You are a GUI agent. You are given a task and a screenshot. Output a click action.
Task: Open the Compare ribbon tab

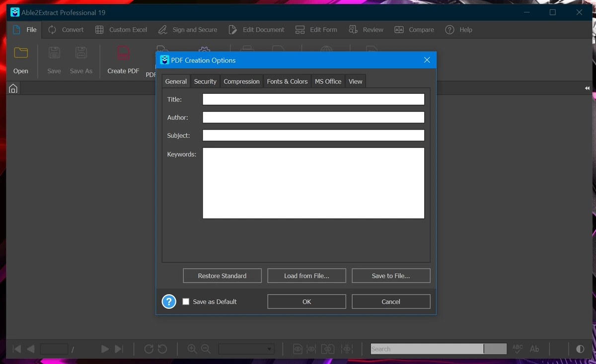tap(414, 30)
